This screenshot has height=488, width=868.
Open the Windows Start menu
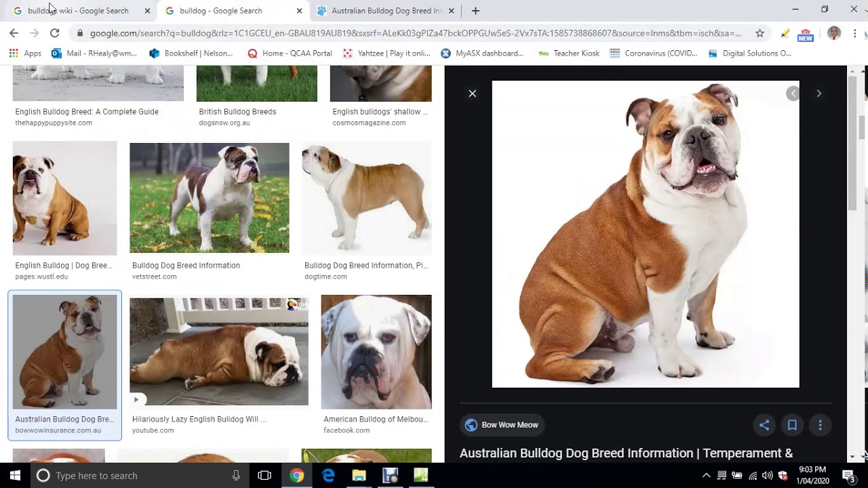(15, 476)
